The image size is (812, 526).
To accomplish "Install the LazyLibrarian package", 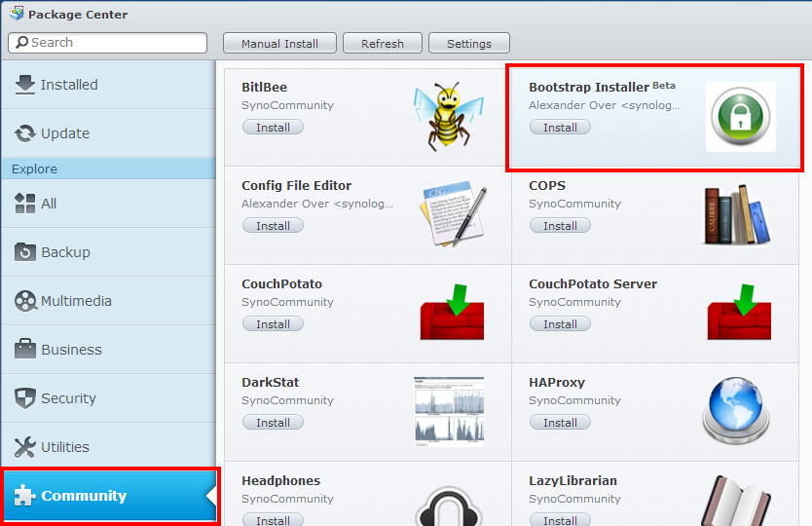I will [560, 520].
